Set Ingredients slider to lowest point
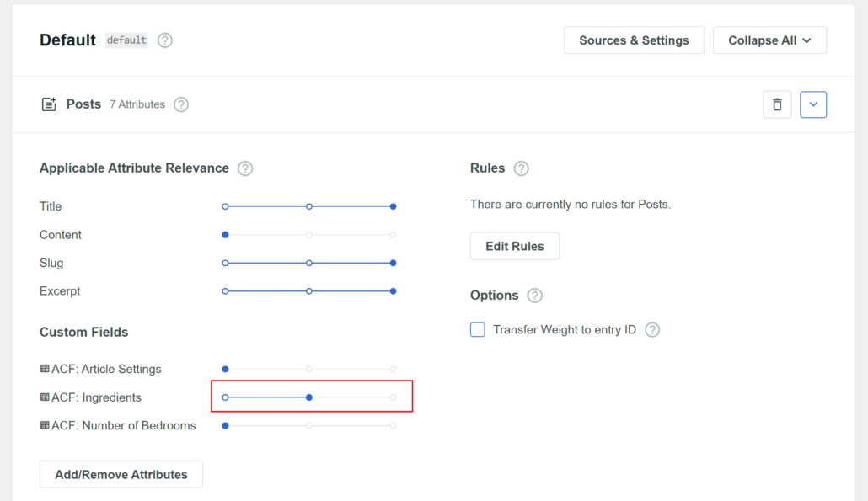Screen dimensions: 868x501 coord(225,397)
